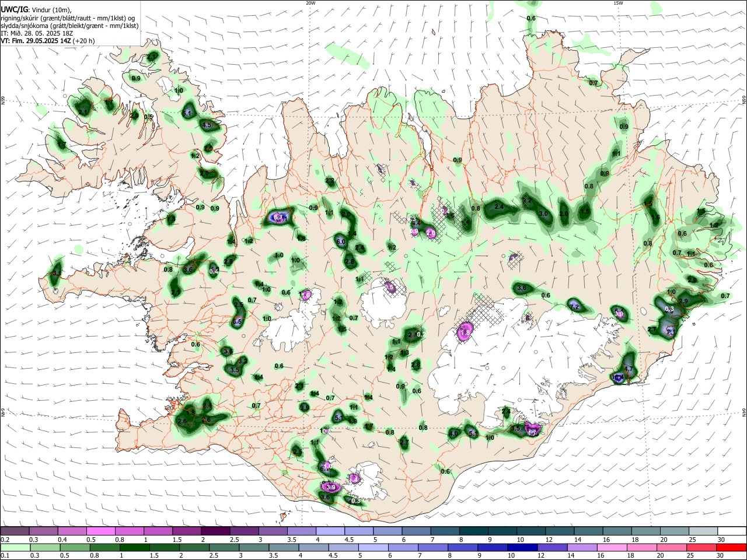Click the '7.2' precipitation value on the map
This screenshot has height=560, width=747.
tap(574, 307)
